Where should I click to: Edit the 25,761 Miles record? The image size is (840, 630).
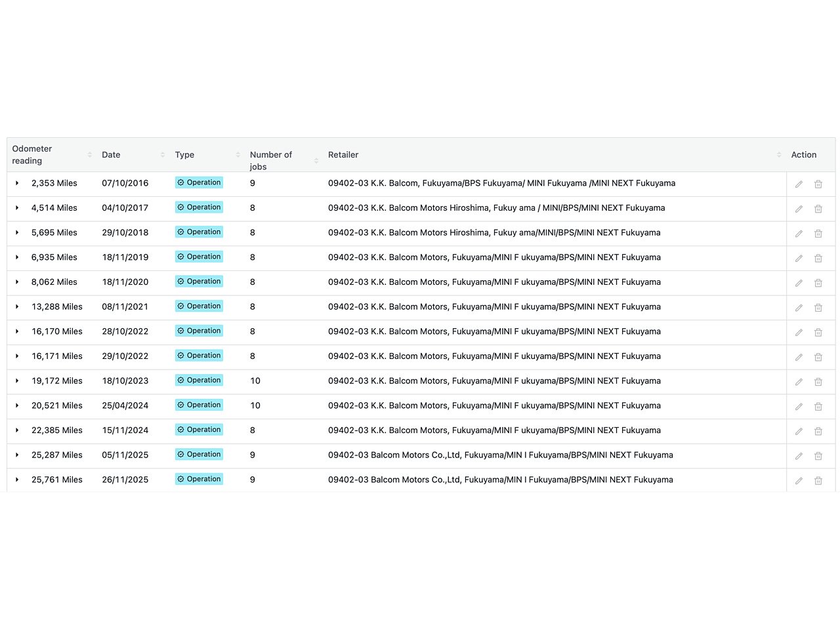tap(799, 481)
